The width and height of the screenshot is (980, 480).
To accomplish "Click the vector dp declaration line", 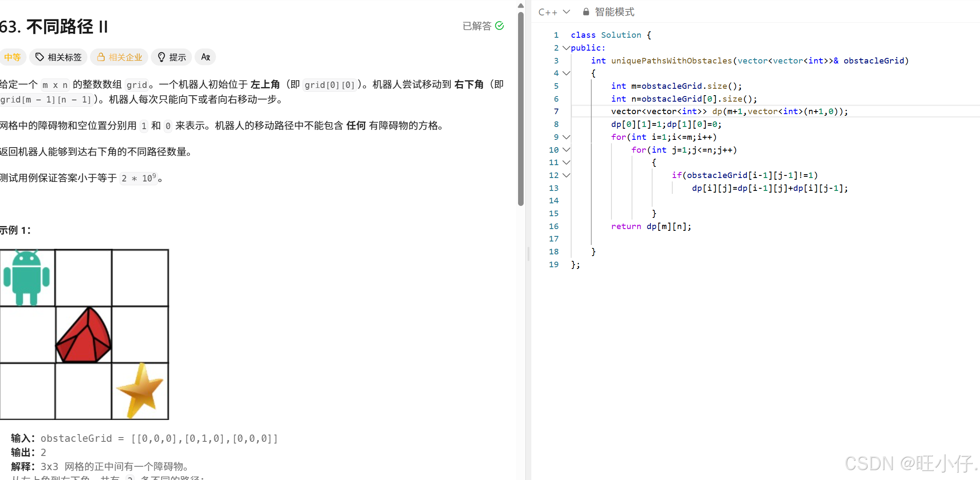I will pos(729,112).
